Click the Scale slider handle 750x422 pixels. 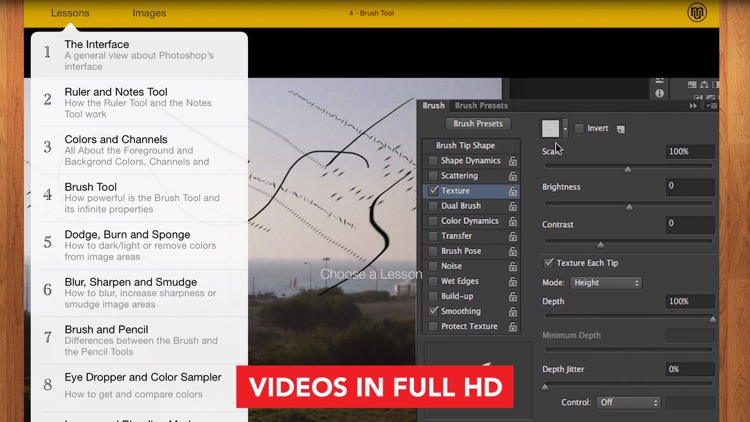tap(628, 169)
